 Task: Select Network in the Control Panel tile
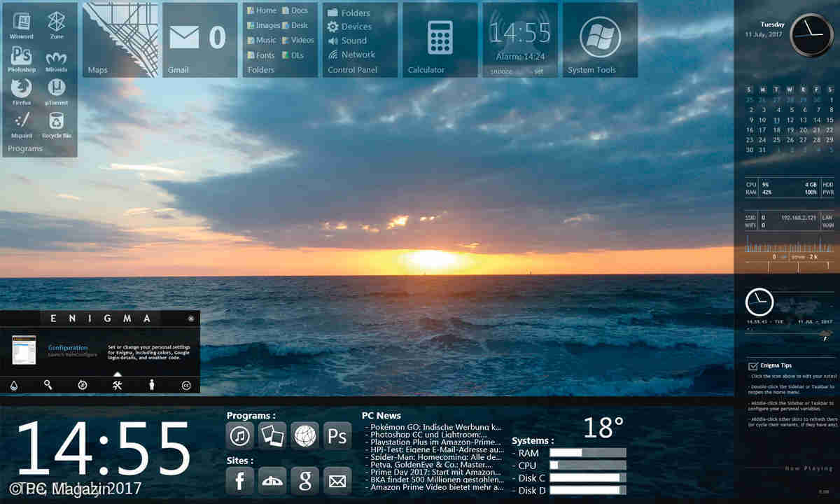pyautogui.click(x=358, y=55)
